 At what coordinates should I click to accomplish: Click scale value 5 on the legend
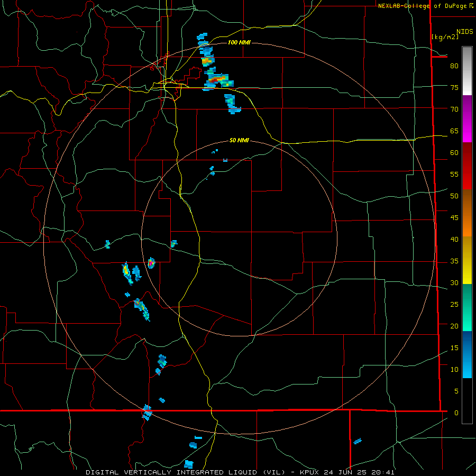click(456, 391)
